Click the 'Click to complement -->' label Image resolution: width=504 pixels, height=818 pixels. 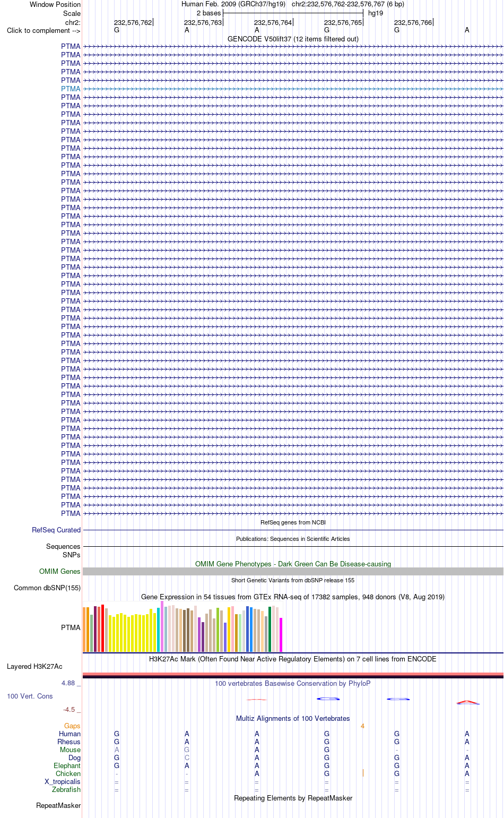click(x=44, y=30)
